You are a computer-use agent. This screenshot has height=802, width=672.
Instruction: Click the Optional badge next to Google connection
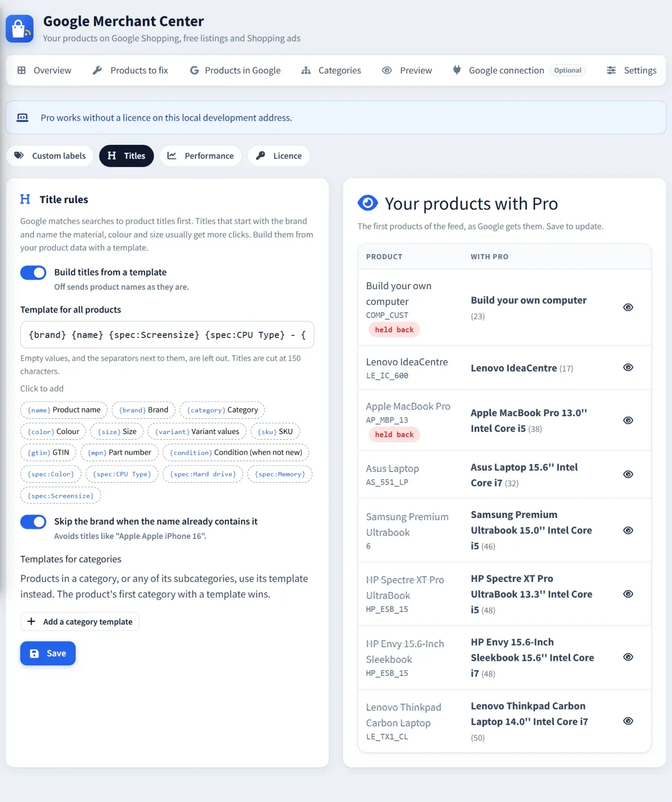568,70
